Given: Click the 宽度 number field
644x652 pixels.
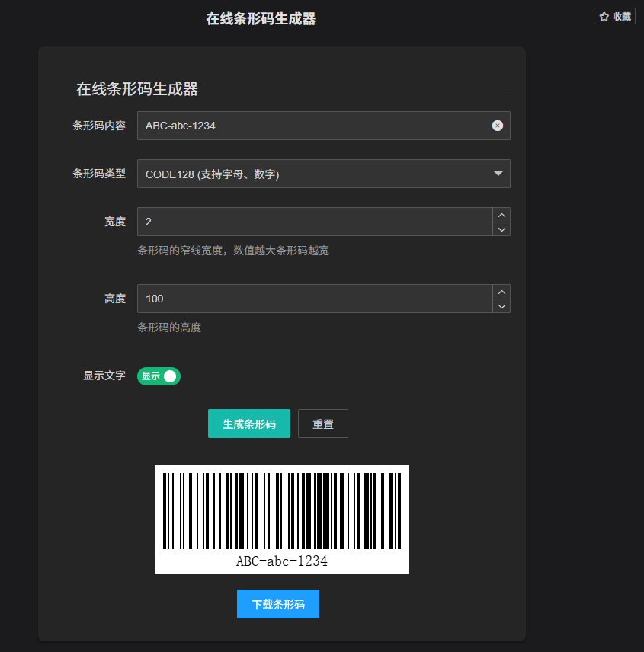Looking at the screenshot, I should (x=315, y=222).
